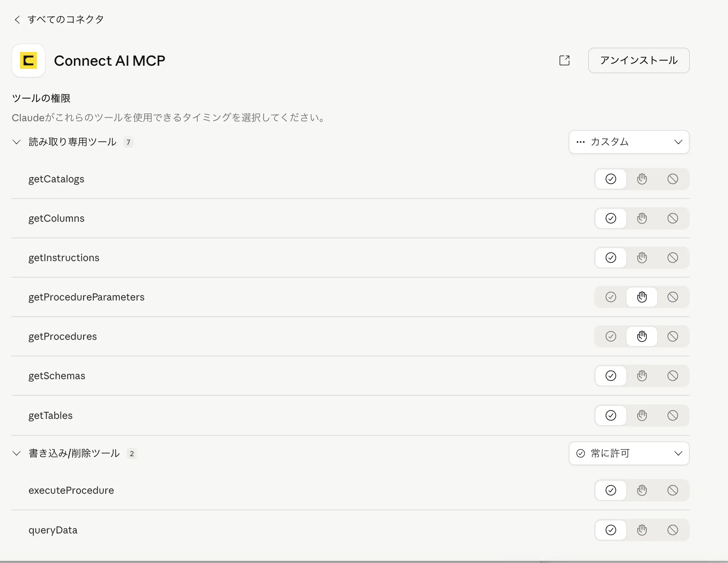Select always-allow checkmark for getTables
The width and height of the screenshot is (728, 563).
[611, 415]
